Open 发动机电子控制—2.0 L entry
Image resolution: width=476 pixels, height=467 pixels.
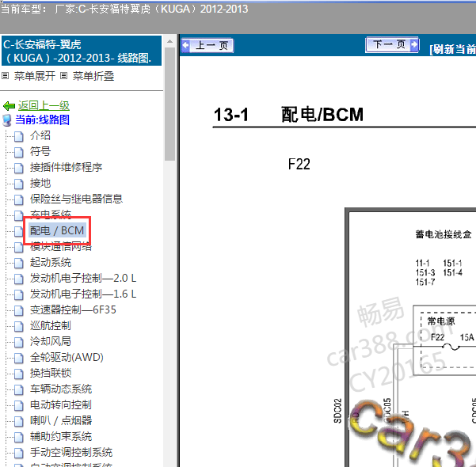click(83, 278)
